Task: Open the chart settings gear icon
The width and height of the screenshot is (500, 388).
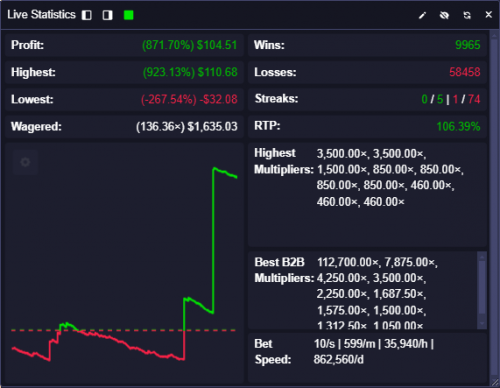Action: tap(25, 162)
